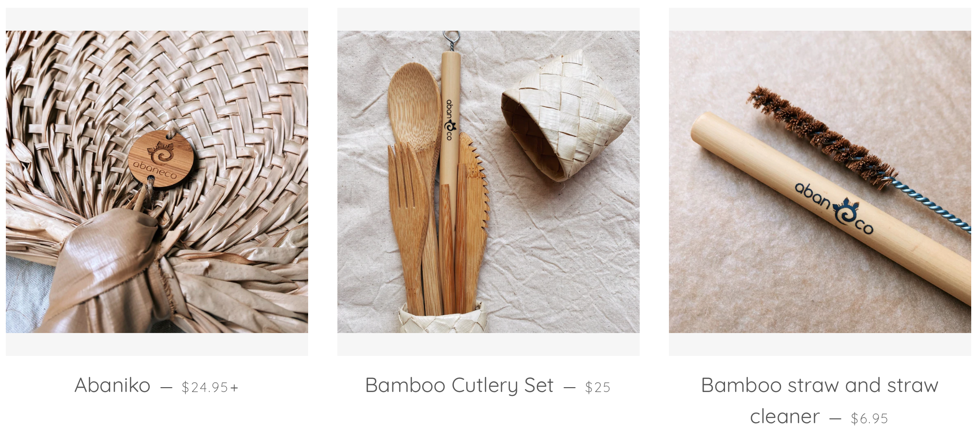
Task: Open the Bamboo Cutlery Set product photo
Action: tap(489, 182)
